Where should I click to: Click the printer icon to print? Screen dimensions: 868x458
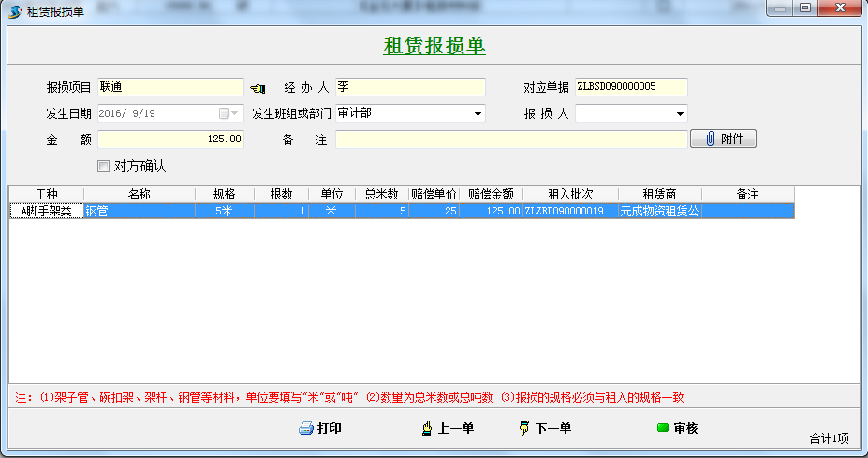305,429
